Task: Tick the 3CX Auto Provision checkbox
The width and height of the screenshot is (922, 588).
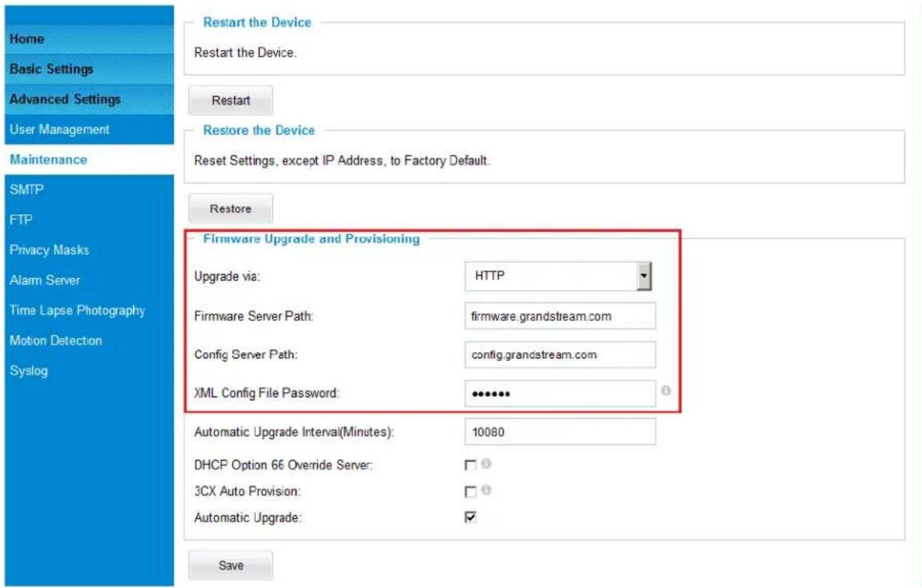Action: 470,491
